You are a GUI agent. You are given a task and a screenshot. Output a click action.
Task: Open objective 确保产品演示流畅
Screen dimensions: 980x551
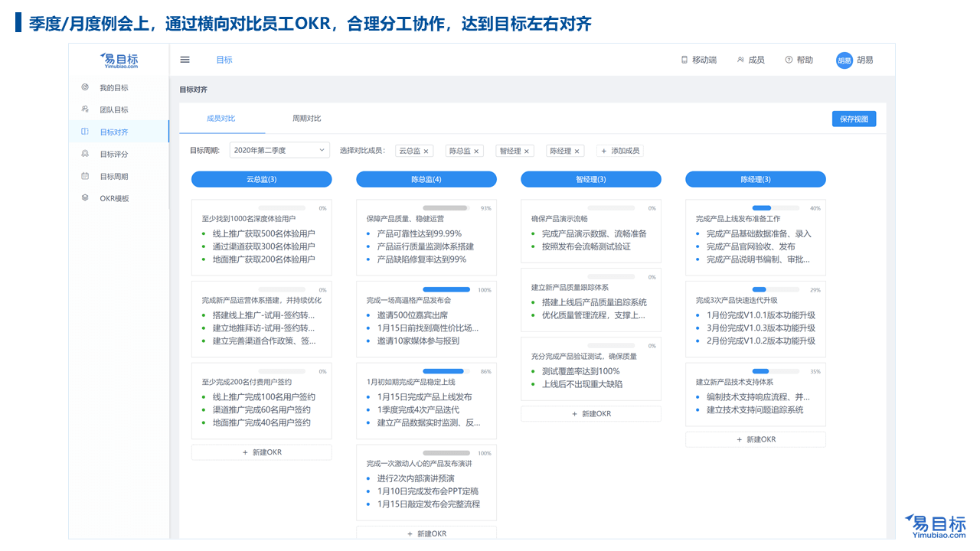(560, 219)
